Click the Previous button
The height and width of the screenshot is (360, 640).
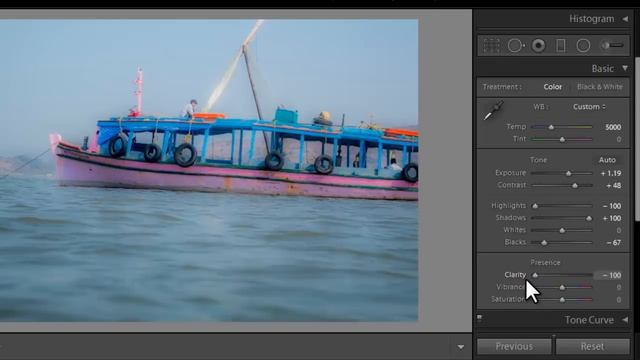click(514, 346)
